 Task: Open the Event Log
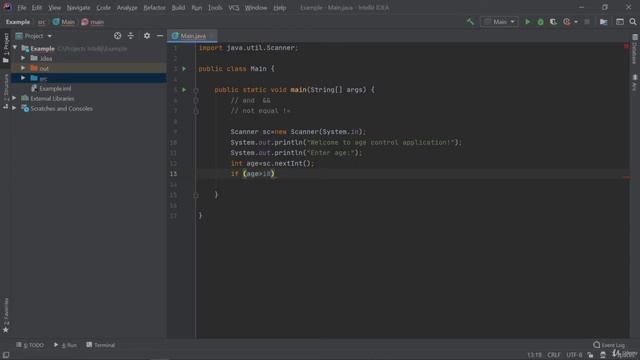pyautogui.click(x=609, y=345)
